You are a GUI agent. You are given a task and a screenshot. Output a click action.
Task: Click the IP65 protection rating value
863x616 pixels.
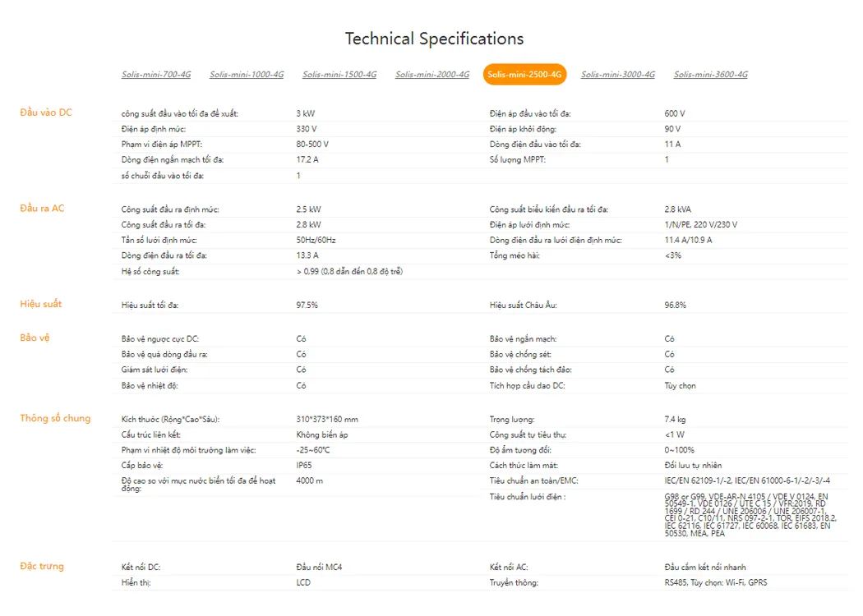click(x=304, y=466)
